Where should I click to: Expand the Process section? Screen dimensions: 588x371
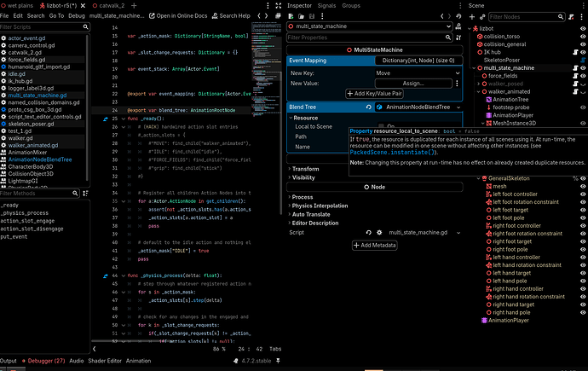click(x=301, y=197)
